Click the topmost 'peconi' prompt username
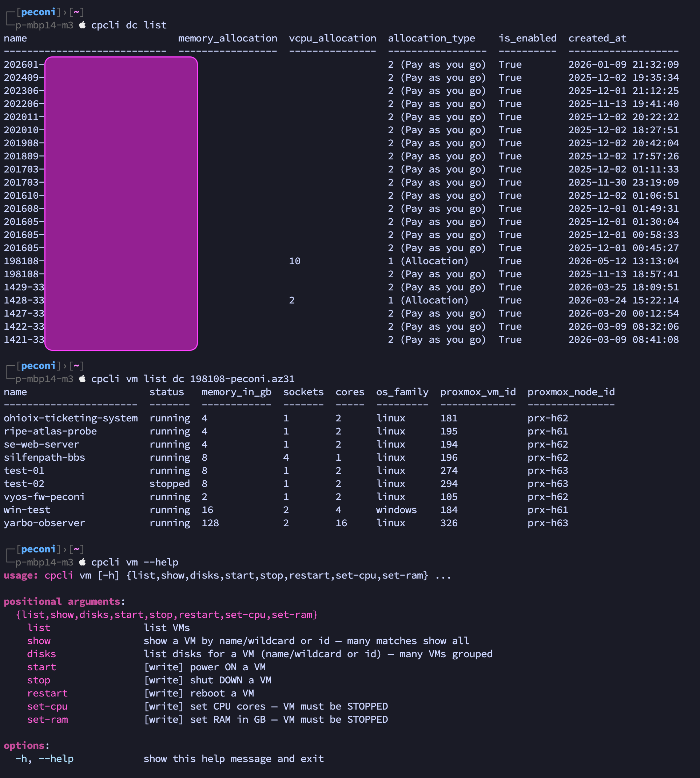The width and height of the screenshot is (700, 778). [39, 12]
